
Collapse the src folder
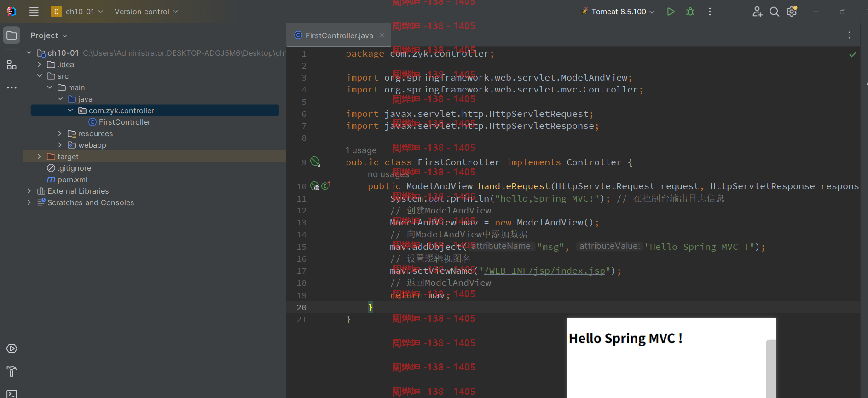(40, 76)
